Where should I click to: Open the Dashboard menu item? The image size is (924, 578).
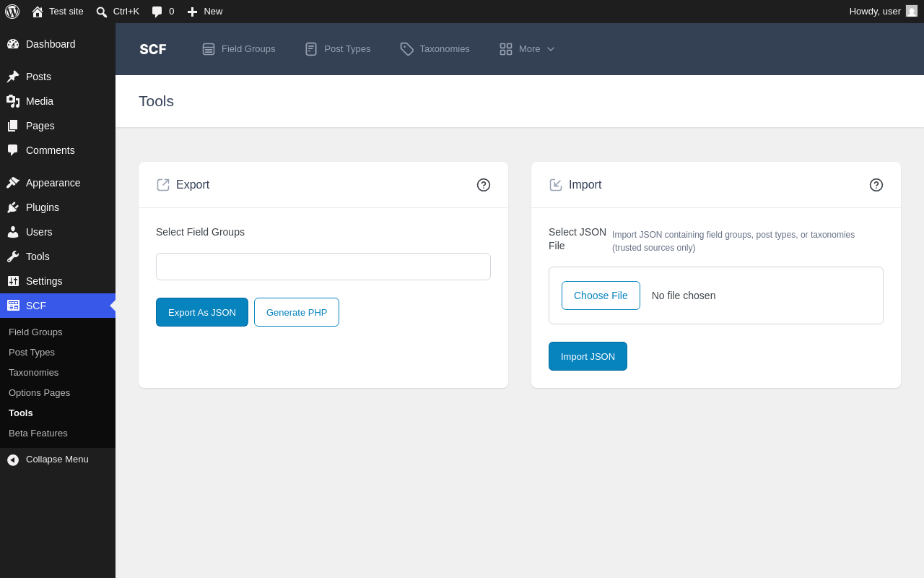point(58,44)
